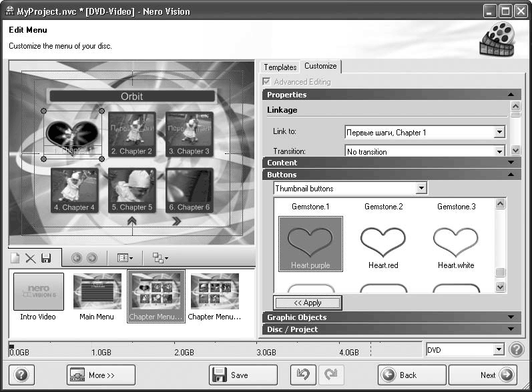Screen dimensions: 532x392
Task: Click the redo arrow icon
Action: tap(330, 375)
